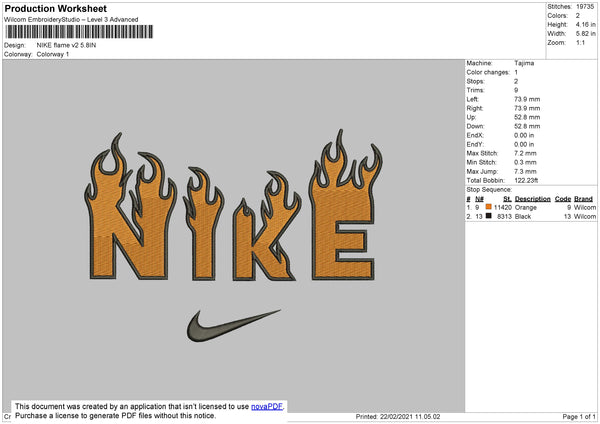The height and width of the screenshot is (424, 600).
Task: Click the flaming NIKE lettering artwork
Action: (x=233, y=207)
